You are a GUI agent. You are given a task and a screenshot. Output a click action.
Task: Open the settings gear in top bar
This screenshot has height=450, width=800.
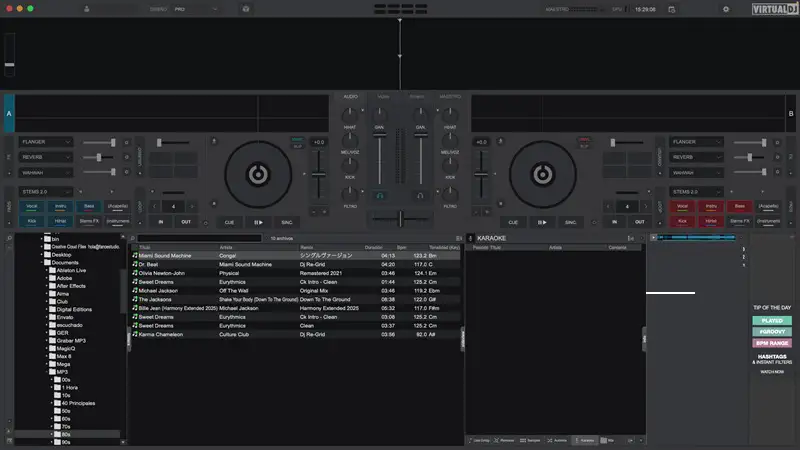[x=726, y=9]
